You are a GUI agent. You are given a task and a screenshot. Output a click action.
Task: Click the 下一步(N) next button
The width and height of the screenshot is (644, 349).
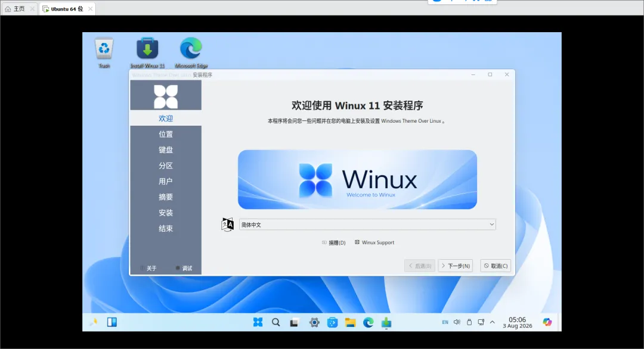pos(456,266)
